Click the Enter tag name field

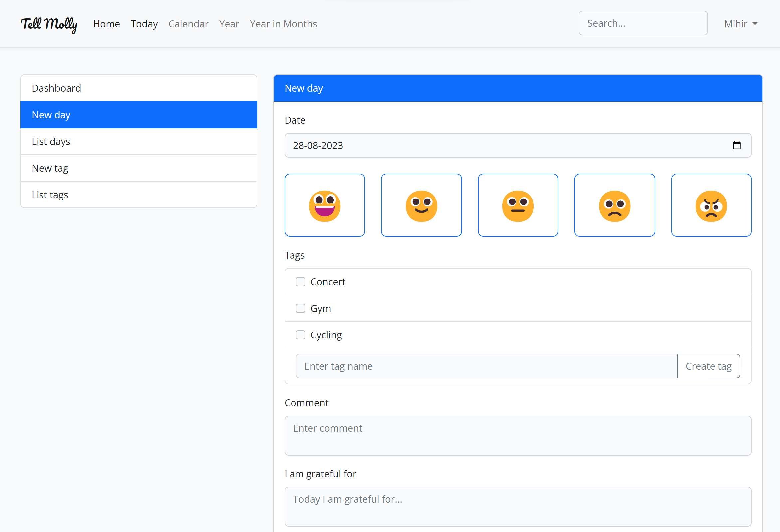point(486,366)
